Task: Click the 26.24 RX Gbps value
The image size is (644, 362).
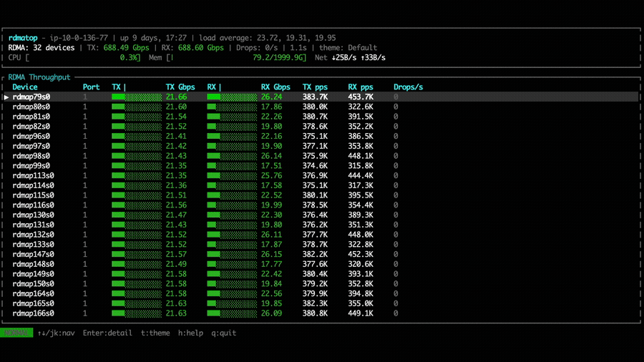Action: pos(271,97)
